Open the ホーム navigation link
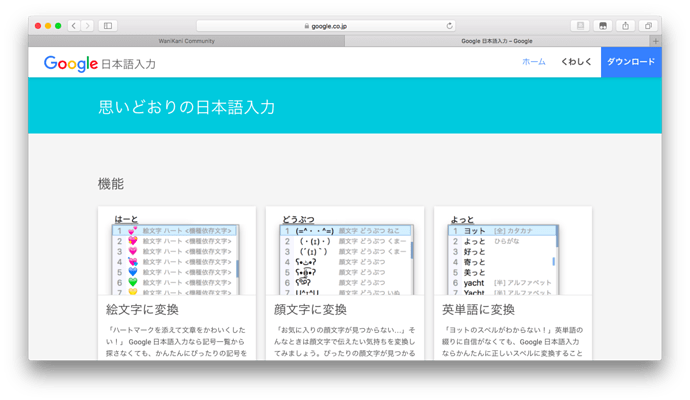Viewport: 690px width, 400px height. point(533,62)
